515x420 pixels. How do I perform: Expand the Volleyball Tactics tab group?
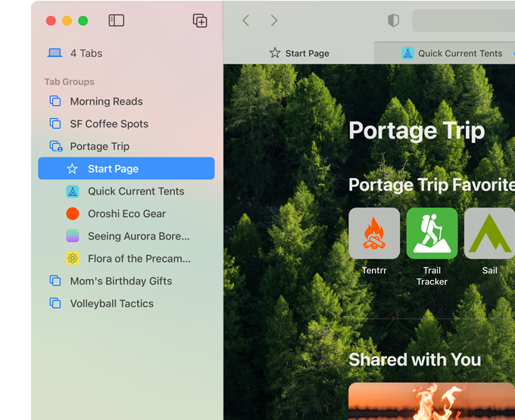click(x=111, y=303)
